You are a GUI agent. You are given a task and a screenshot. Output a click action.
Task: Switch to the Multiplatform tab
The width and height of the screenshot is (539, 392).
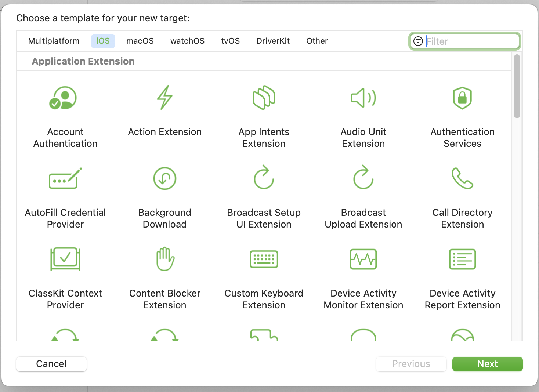54,41
